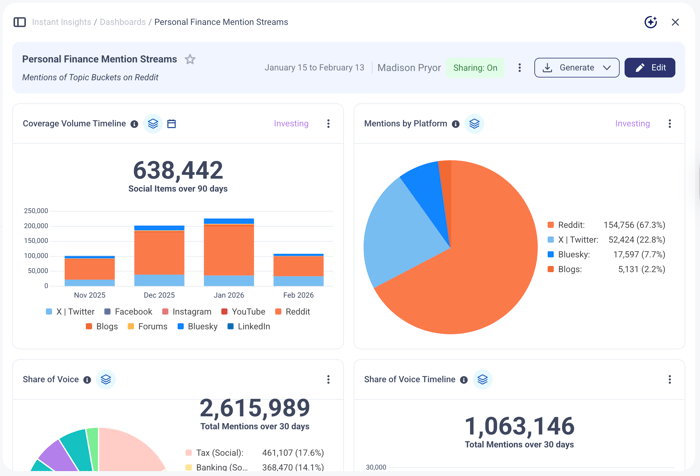Click layers icon on Mentions by Platform
700x476 pixels.
pos(474,124)
